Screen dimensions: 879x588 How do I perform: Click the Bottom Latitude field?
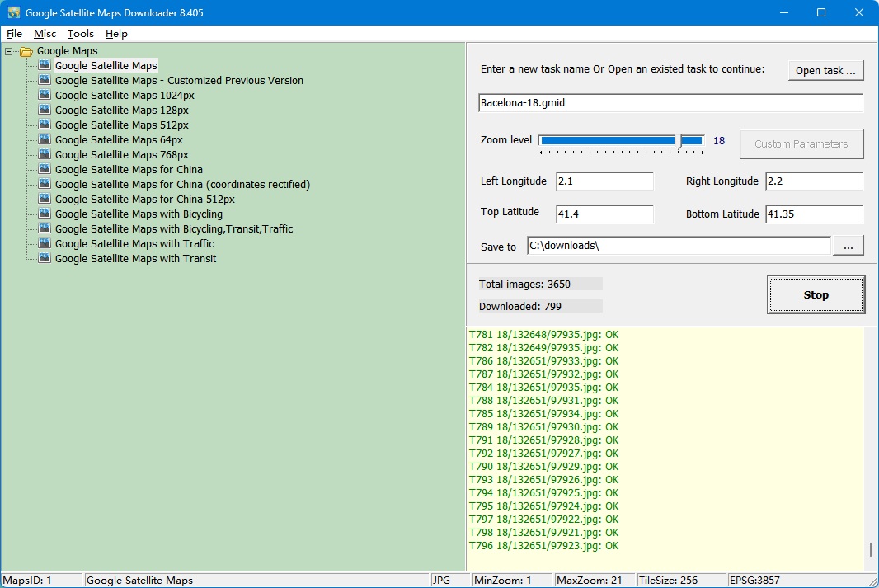pyautogui.click(x=814, y=214)
